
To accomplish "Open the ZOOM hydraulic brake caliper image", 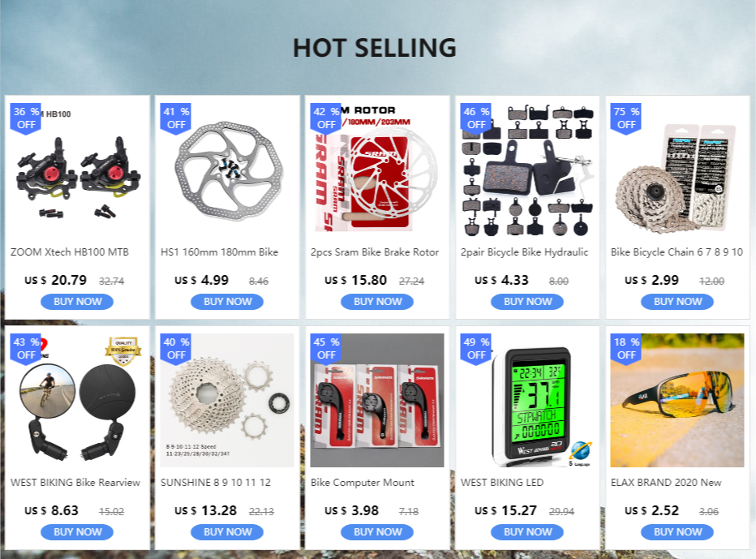I will point(77,170).
